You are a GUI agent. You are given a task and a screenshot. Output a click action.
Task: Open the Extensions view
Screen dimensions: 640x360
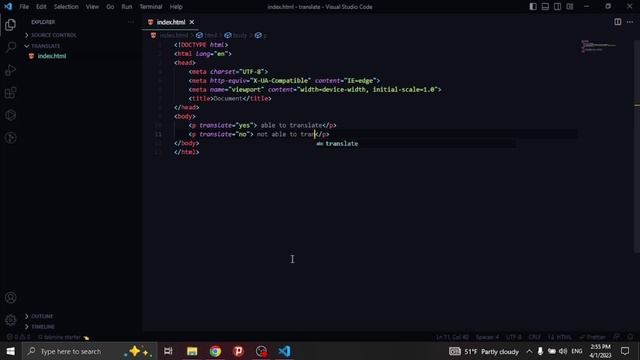pyautogui.click(x=11, y=93)
